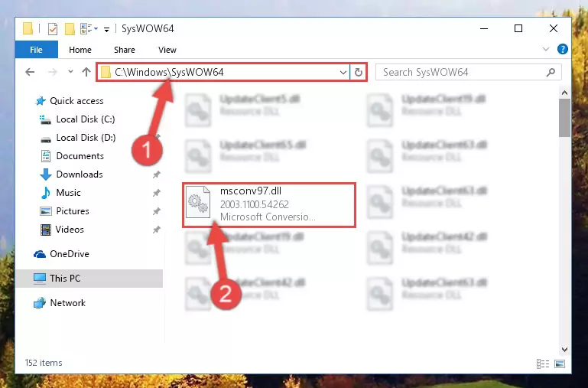Close the SysWOW64 window
588x388 pixels.
click(553, 28)
